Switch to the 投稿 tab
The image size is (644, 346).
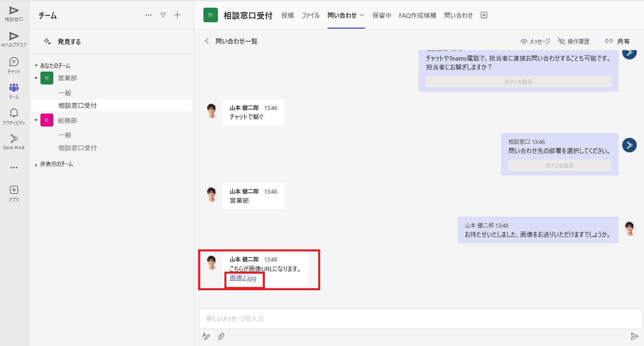pyautogui.click(x=287, y=15)
